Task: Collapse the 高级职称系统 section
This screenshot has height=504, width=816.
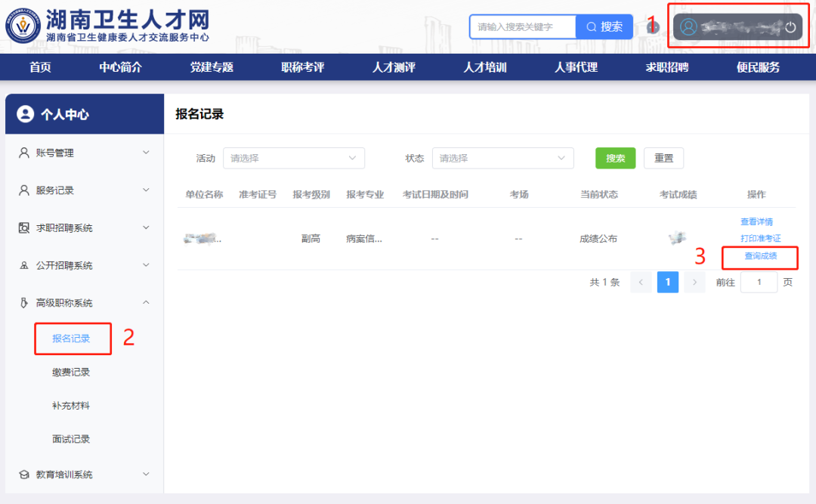Action: (x=146, y=303)
